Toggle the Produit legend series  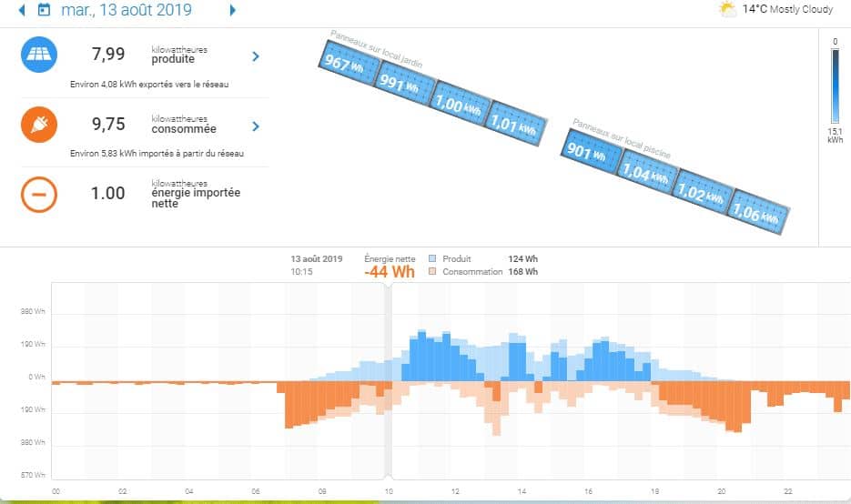(x=434, y=259)
